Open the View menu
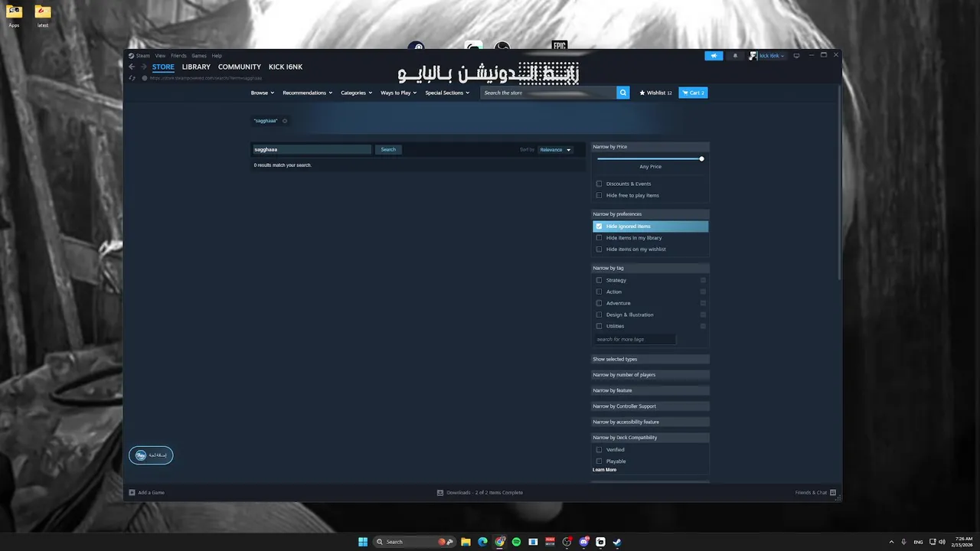The image size is (980, 551). 160,56
